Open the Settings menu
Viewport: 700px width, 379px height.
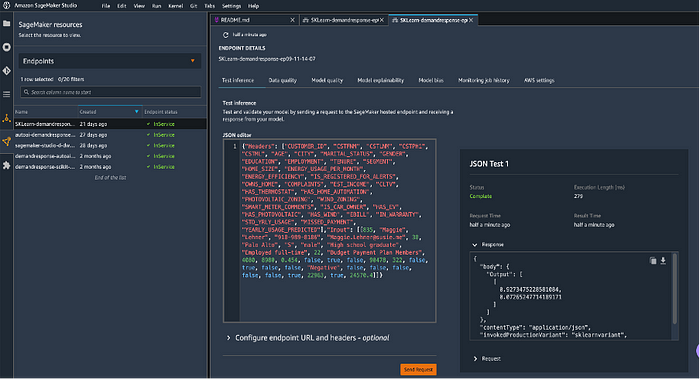(231, 6)
